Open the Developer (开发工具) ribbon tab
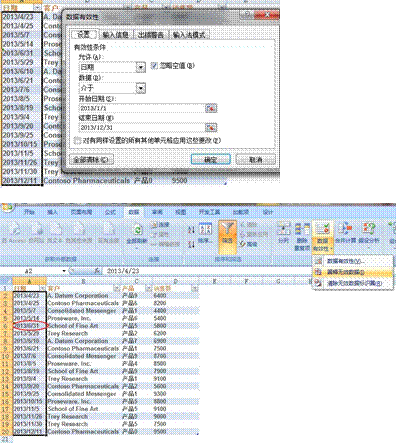 pos(209,212)
